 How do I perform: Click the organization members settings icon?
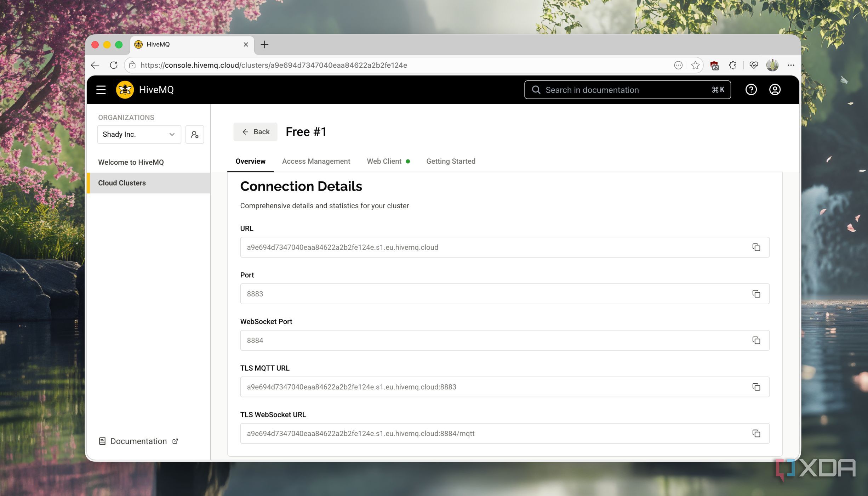[195, 135]
